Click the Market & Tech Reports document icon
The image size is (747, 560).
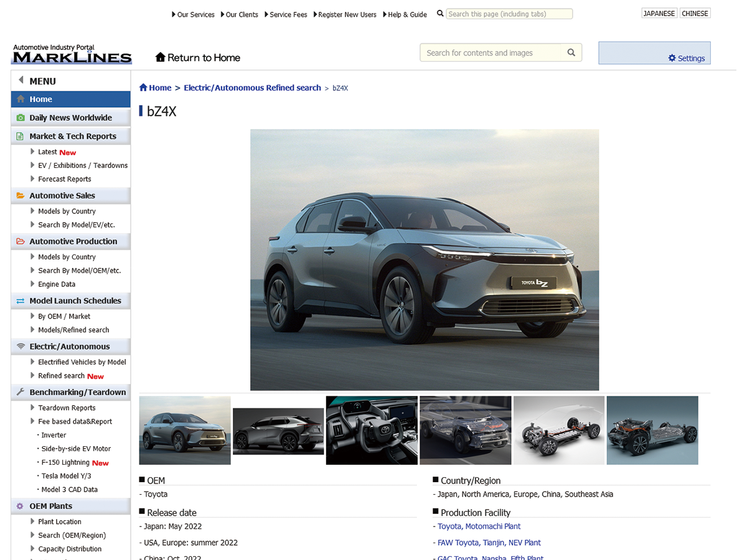click(21, 136)
